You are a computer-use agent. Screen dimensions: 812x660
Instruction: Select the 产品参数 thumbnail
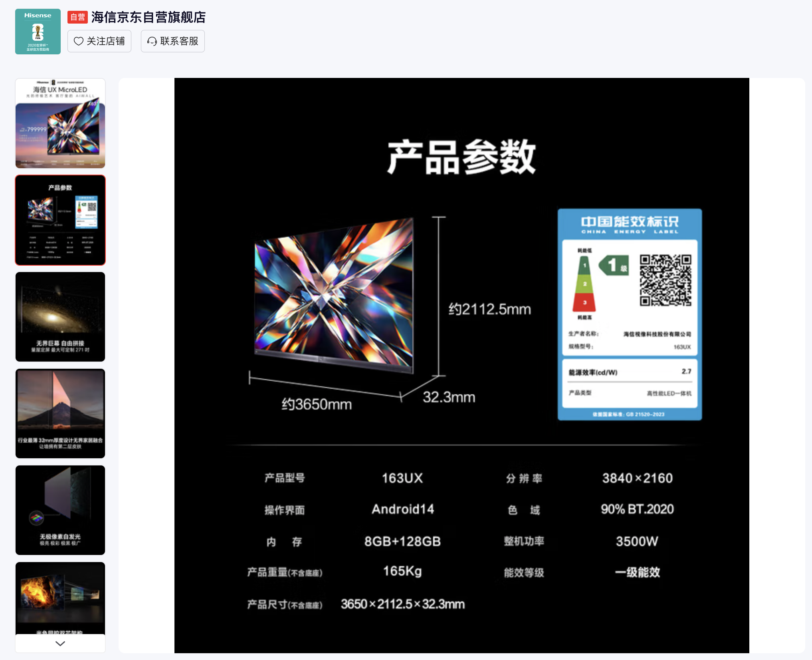[x=60, y=220]
